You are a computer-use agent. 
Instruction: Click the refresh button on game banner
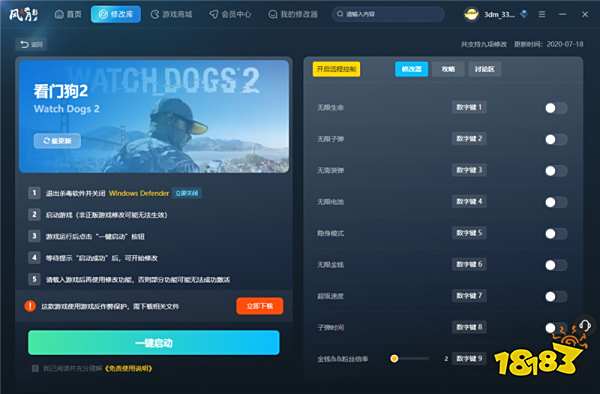click(x=57, y=141)
